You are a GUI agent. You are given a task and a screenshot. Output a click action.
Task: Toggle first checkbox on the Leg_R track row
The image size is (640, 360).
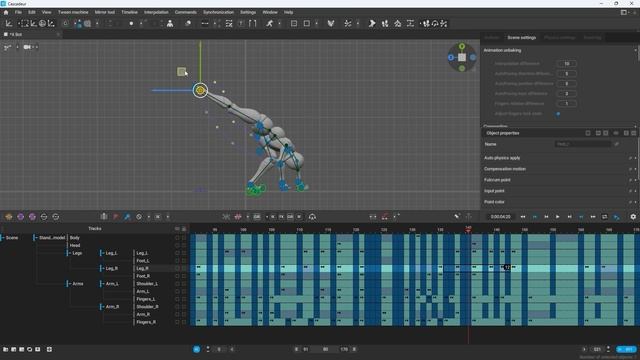coord(177,268)
